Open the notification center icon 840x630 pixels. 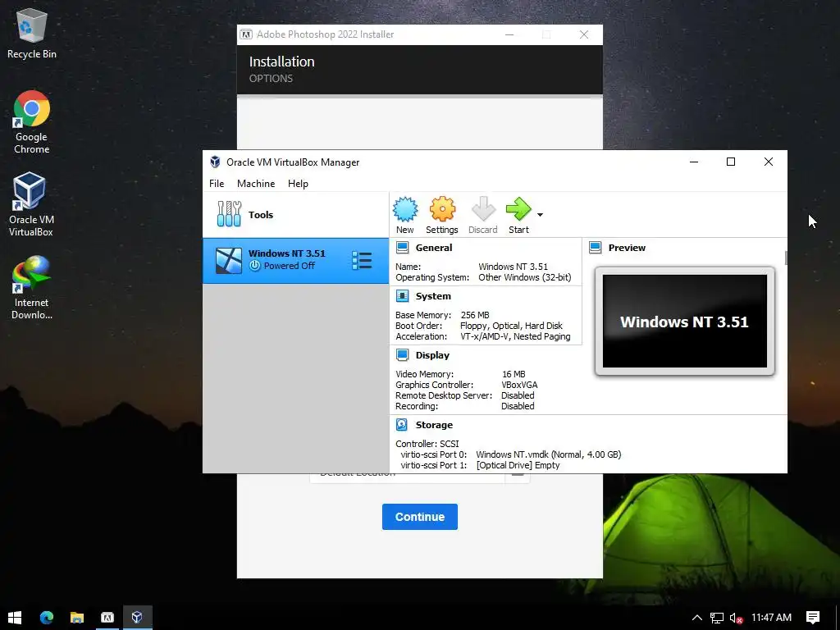click(813, 617)
